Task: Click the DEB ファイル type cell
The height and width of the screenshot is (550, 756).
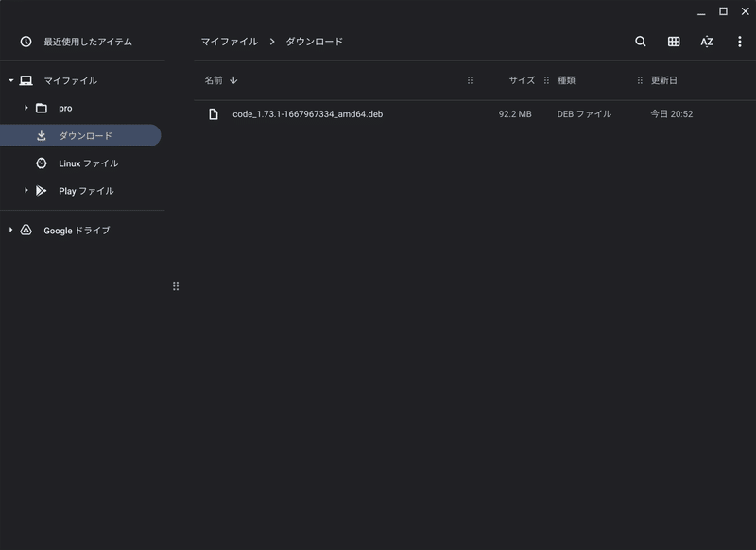Action: [584, 113]
